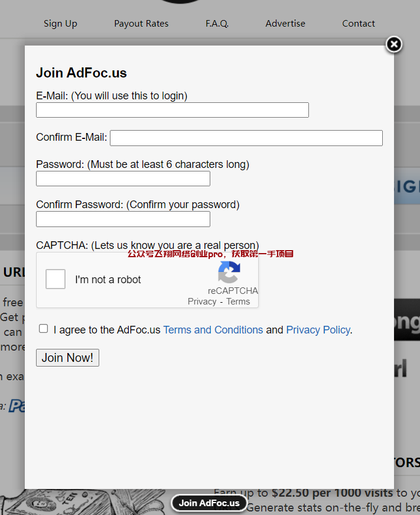Select the Advertise menu item
Screen dimensions: 420x515
[285, 24]
